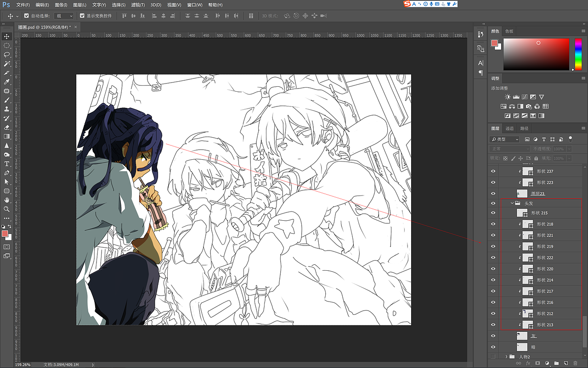Select the Hand tool
Viewport: 588px width, 368px height.
click(7, 200)
